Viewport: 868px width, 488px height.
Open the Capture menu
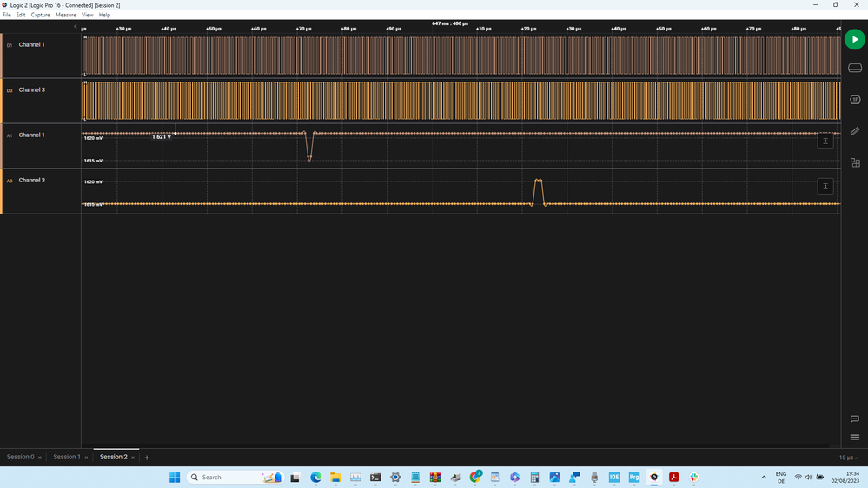point(41,15)
